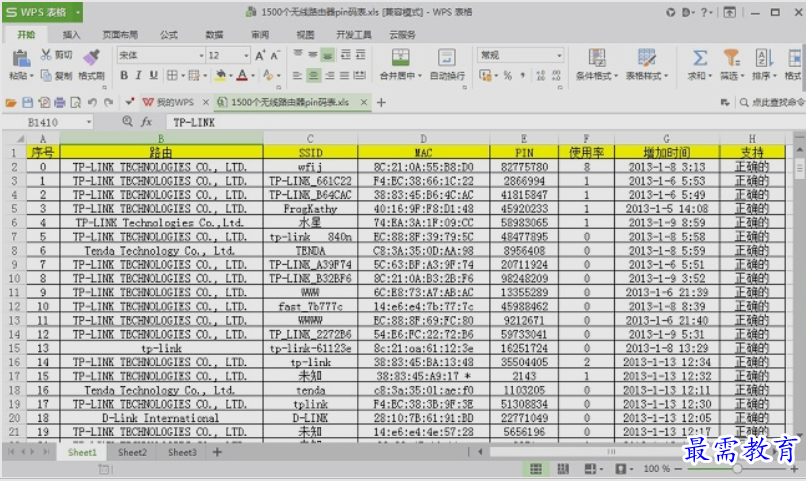The width and height of the screenshot is (806, 481).
Task: Switch to the Sheet2 tab
Action: click(x=132, y=452)
